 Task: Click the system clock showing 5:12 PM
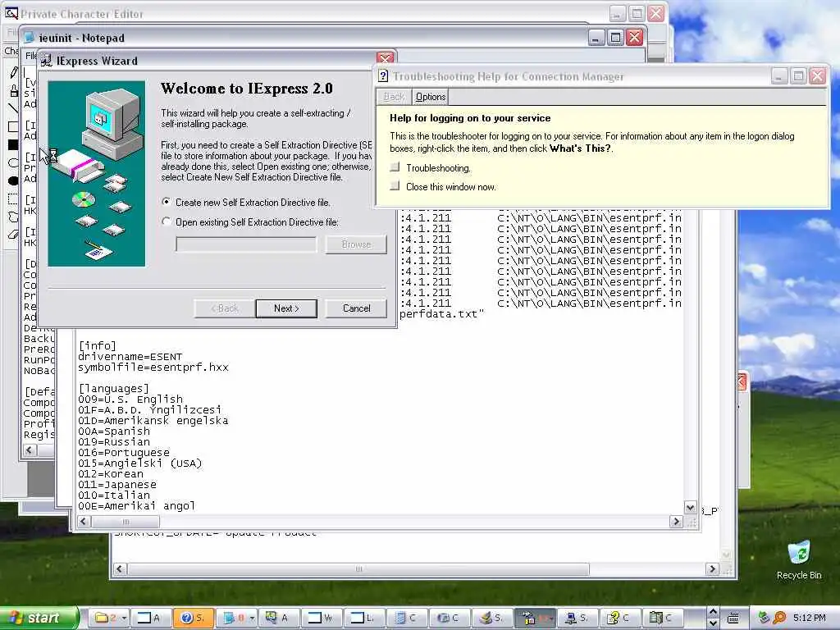coord(809,618)
